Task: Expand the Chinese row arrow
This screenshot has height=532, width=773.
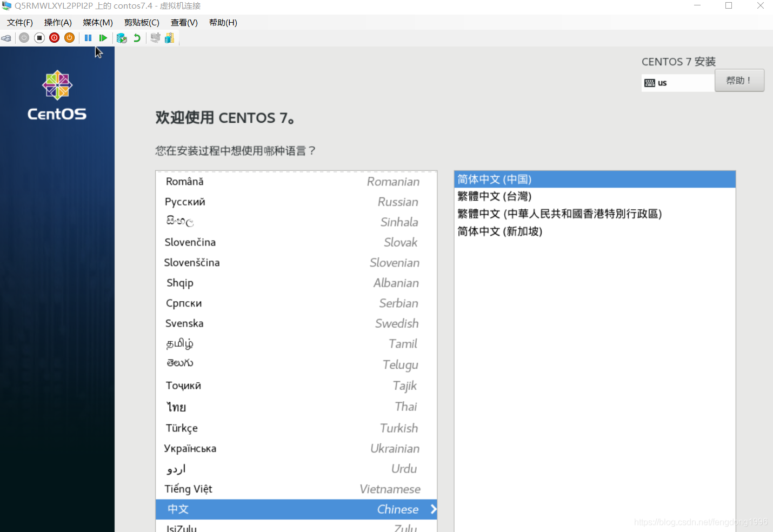Action: point(433,509)
